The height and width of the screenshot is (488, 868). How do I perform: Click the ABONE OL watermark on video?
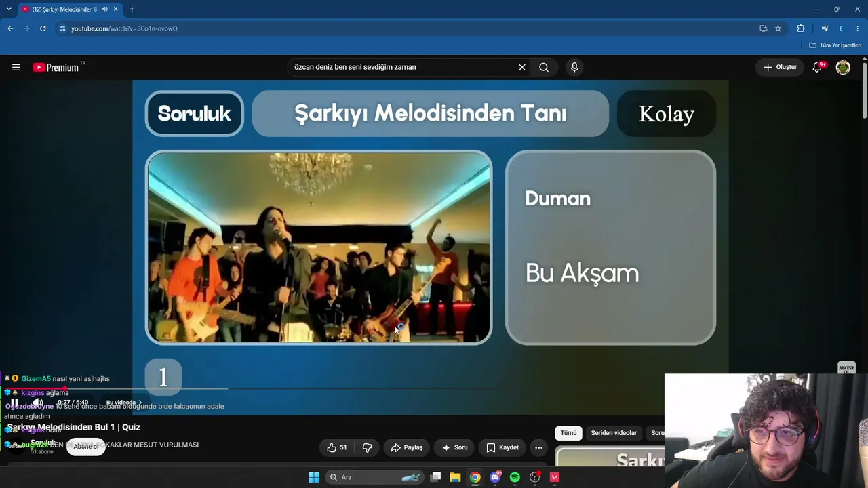[846, 369]
